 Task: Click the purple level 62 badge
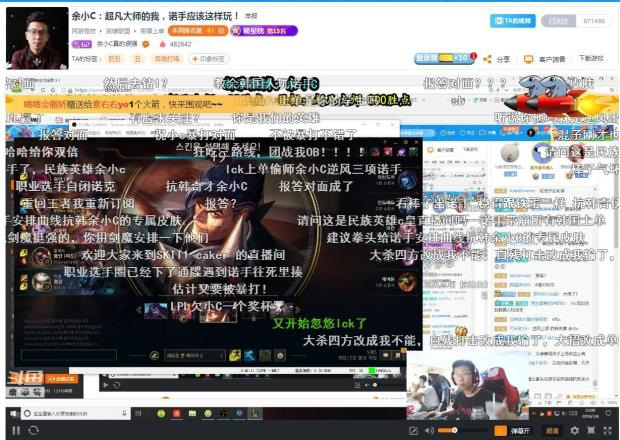[82, 44]
